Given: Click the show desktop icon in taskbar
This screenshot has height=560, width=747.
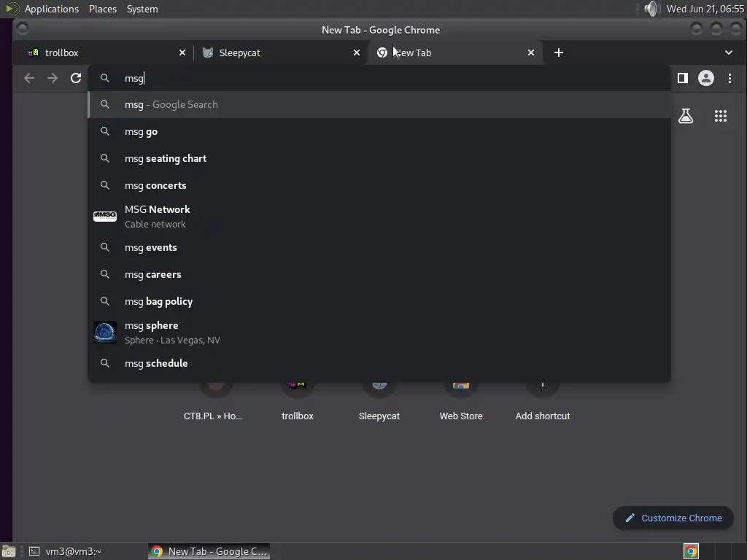Looking at the screenshot, I should (x=9, y=551).
